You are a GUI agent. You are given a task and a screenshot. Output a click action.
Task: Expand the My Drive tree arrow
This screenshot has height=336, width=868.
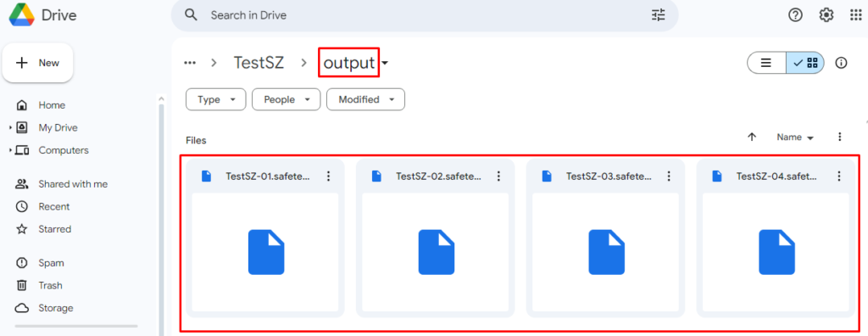pos(10,128)
